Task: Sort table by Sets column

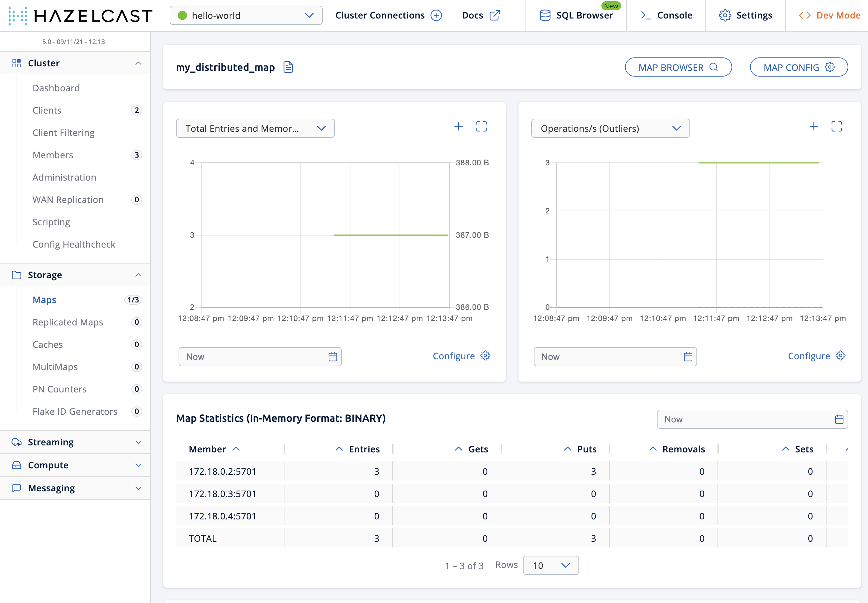Action: [x=798, y=449]
